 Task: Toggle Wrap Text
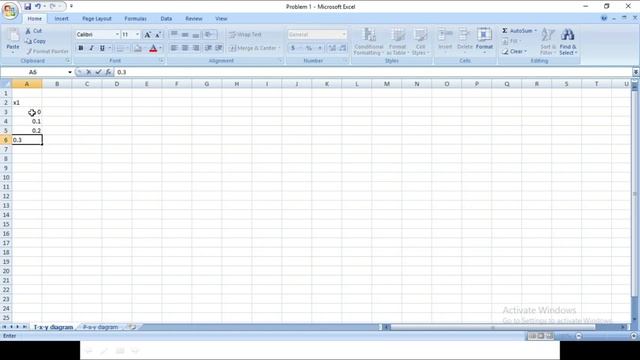(245, 35)
